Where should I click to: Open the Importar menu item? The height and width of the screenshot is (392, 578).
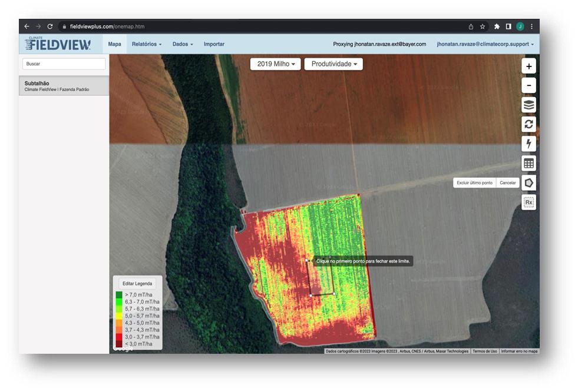(x=214, y=44)
